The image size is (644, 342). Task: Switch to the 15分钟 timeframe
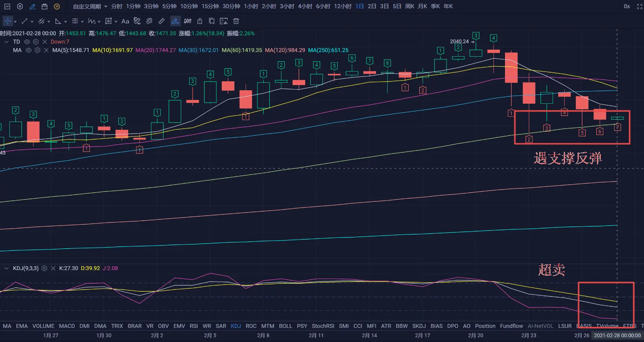click(x=210, y=6)
